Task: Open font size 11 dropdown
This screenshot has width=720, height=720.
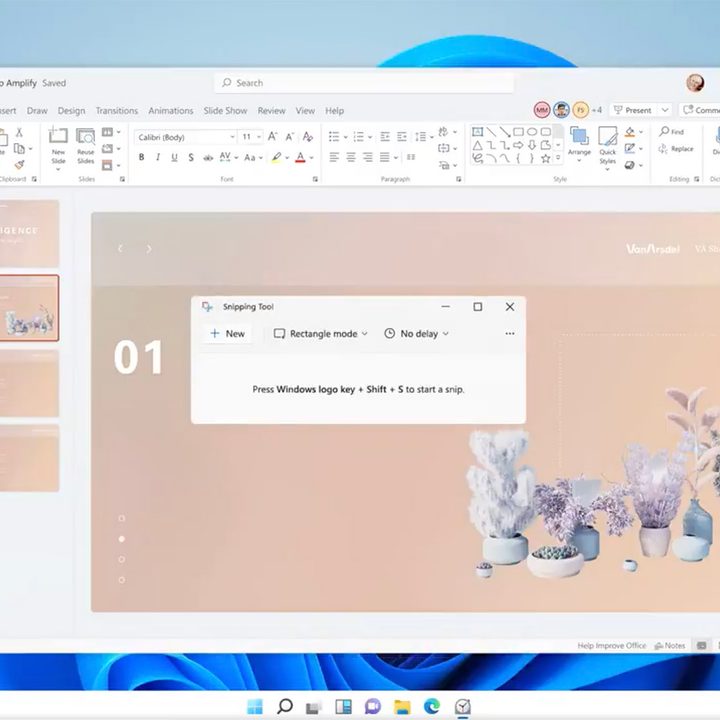Action: (x=259, y=137)
